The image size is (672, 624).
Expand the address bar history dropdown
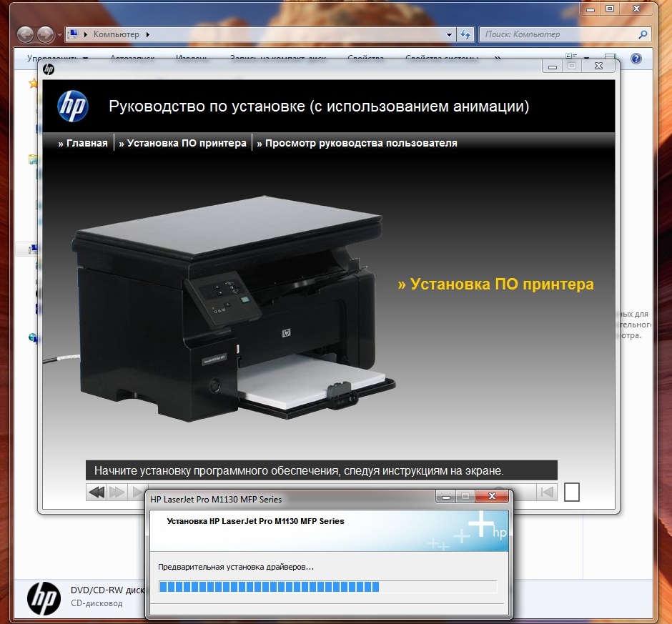pyautogui.click(x=449, y=34)
